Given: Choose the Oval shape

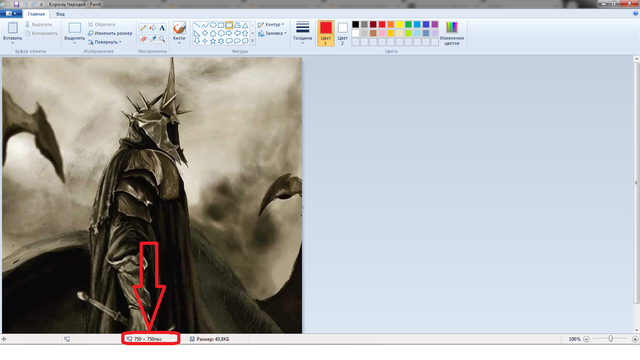Looking at the screenshot, I should pyautogui.click(x=213, y=25).
